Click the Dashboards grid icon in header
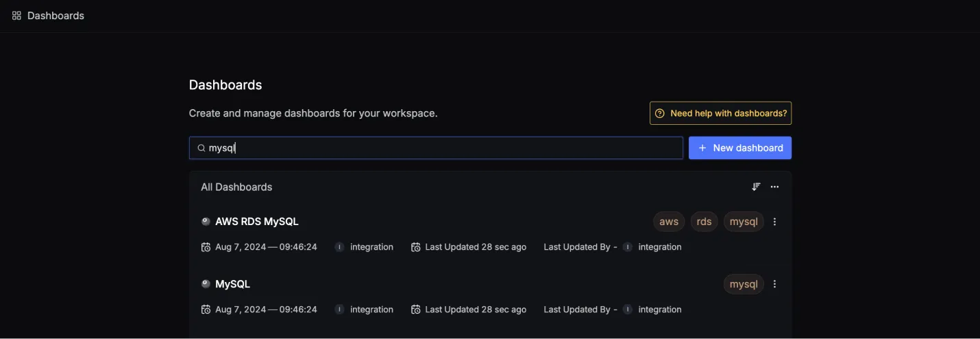 pos(16,15)
